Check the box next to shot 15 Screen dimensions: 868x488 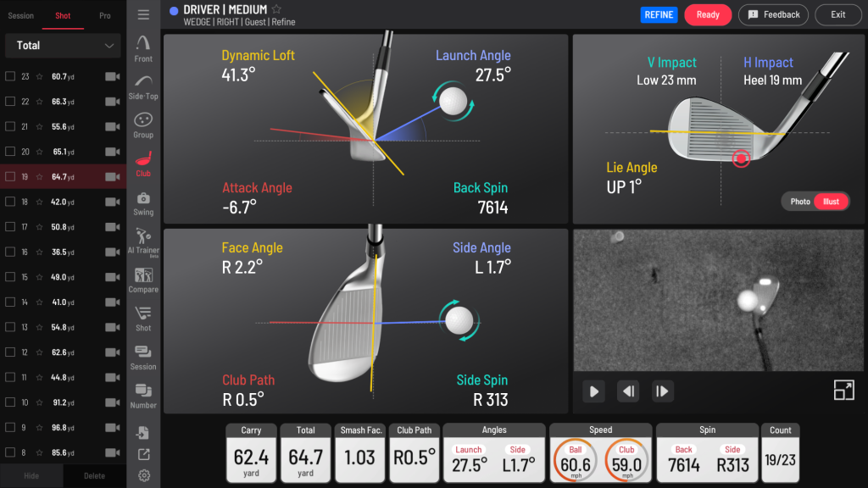point(10,277)
